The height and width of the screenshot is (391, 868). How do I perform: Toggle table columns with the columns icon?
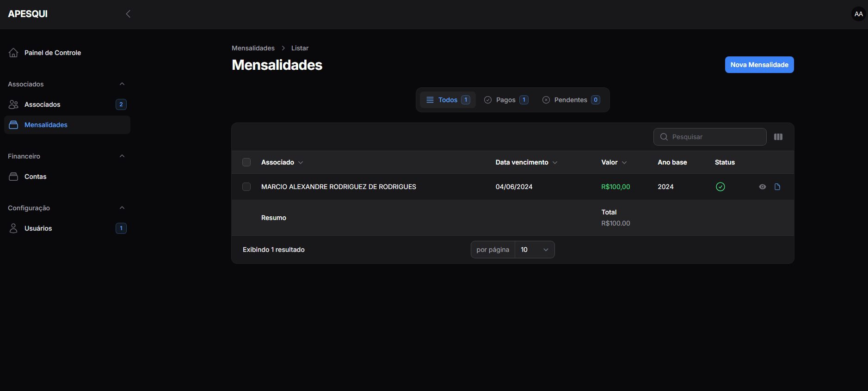tap(778, 137)
